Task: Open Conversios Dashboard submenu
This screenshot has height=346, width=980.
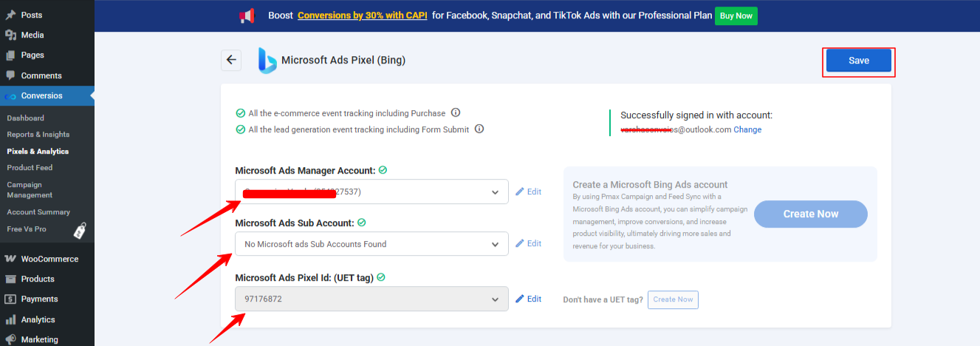Action: [26, 118]
